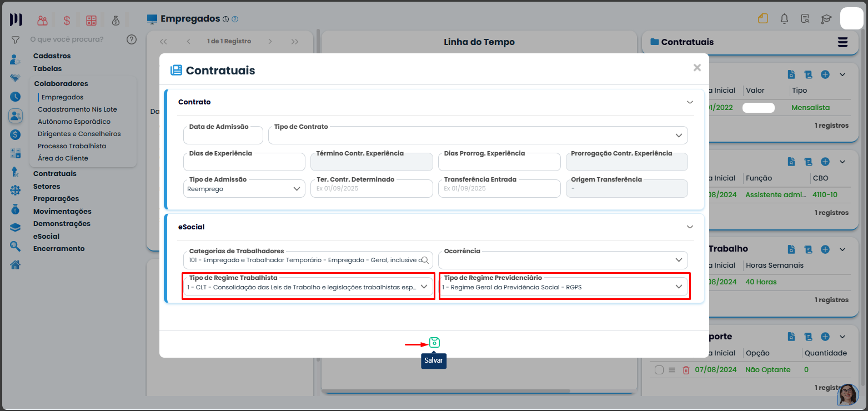
Task: Add a record with the plus icon on the Mensalista card
Action: (825, 74)
